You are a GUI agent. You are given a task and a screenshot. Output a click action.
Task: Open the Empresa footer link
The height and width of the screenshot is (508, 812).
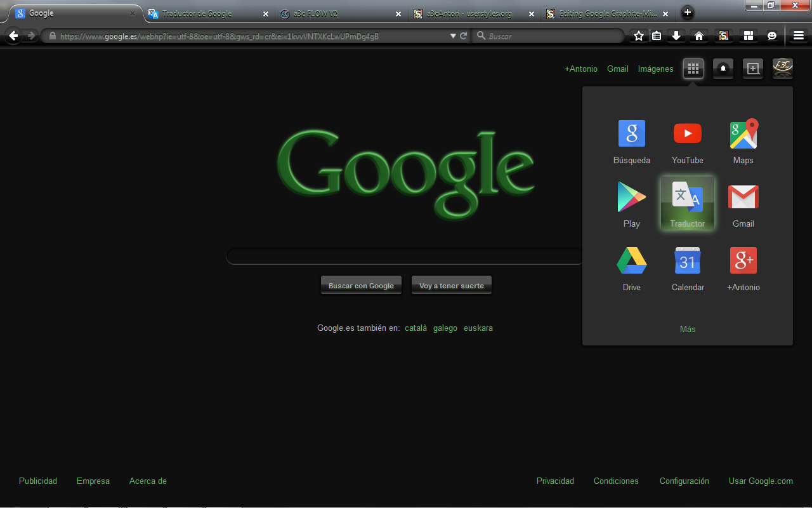point(93,481)
